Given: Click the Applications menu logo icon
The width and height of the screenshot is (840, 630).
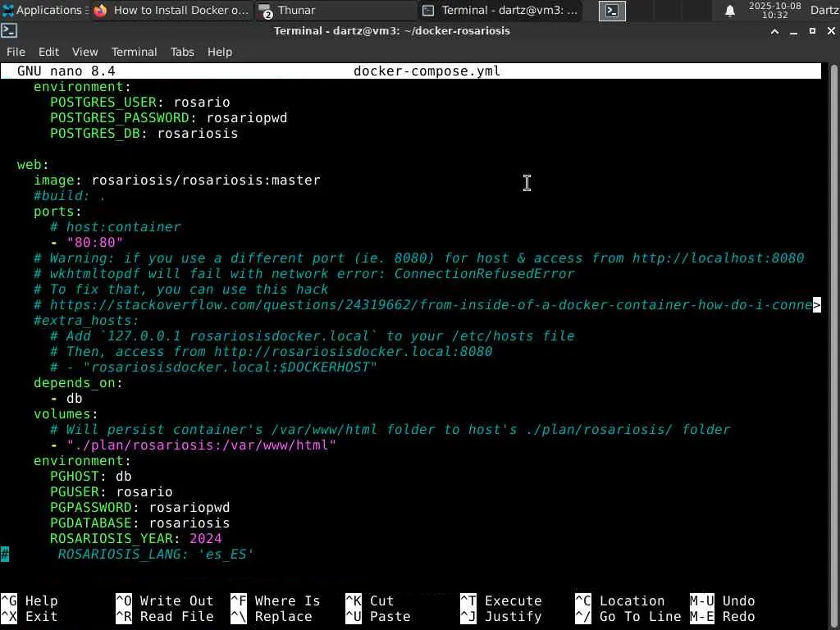Looking at the screenshot, I should pyautogui.click(x=7, y=10).
